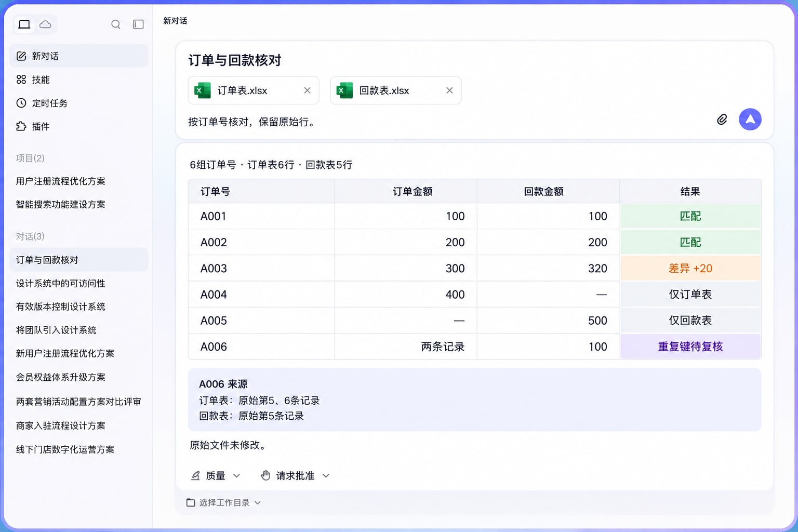Image resolution: width=798 pixels, height=532 pixels.
Task: Click the A006 来源 heading
Action: 223,384
